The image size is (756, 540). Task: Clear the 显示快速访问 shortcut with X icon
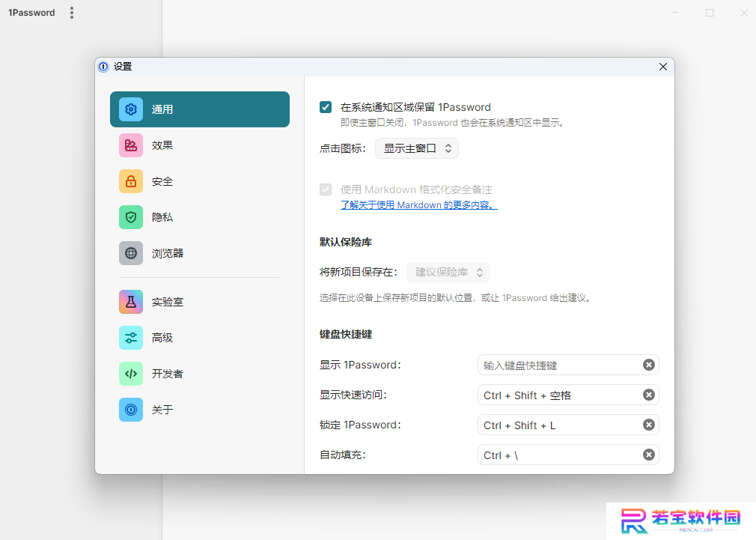[x=649, y=395]
